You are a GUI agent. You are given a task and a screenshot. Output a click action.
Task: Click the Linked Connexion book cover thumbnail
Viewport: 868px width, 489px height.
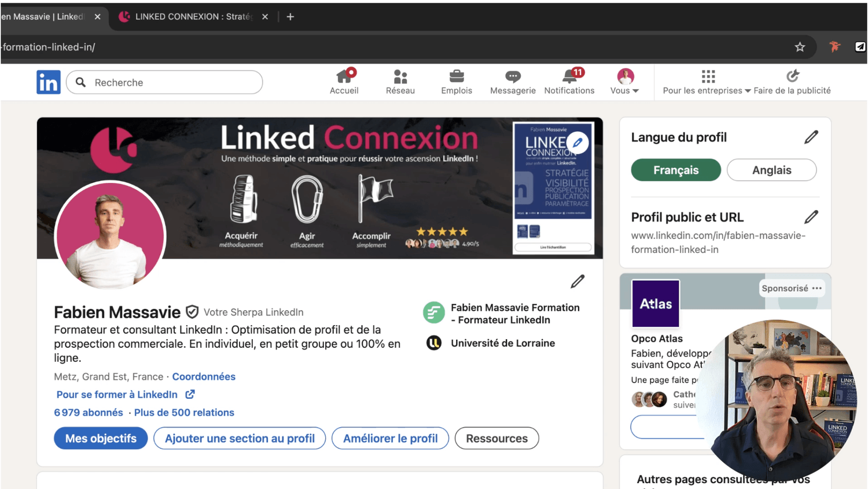(553, 187)
